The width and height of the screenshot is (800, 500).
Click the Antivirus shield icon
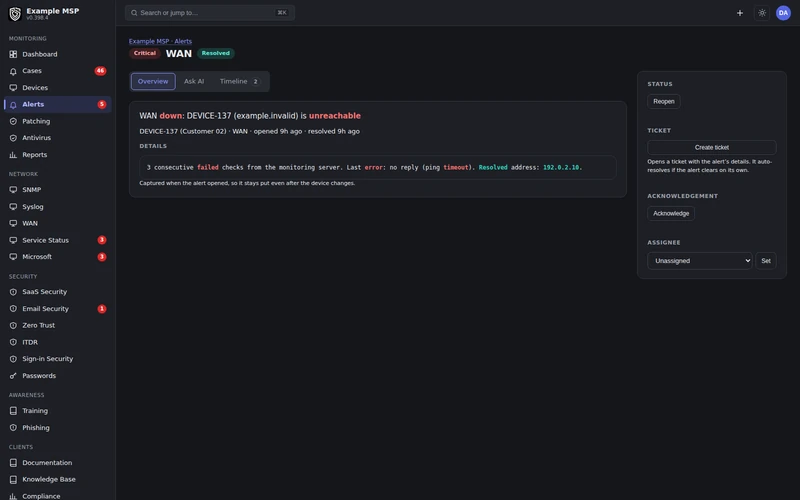pyautogui.click(x=13, y=138)
